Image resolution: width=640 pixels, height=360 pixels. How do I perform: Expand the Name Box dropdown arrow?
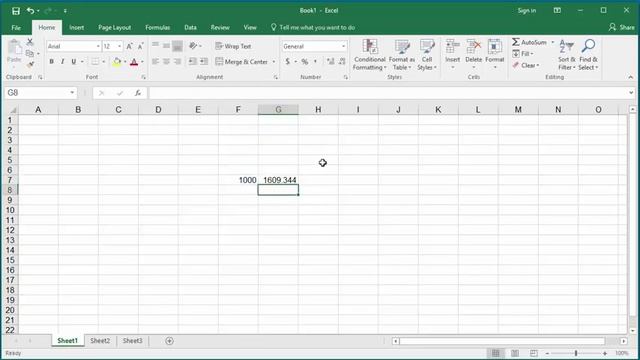click(x=72, y=93)
